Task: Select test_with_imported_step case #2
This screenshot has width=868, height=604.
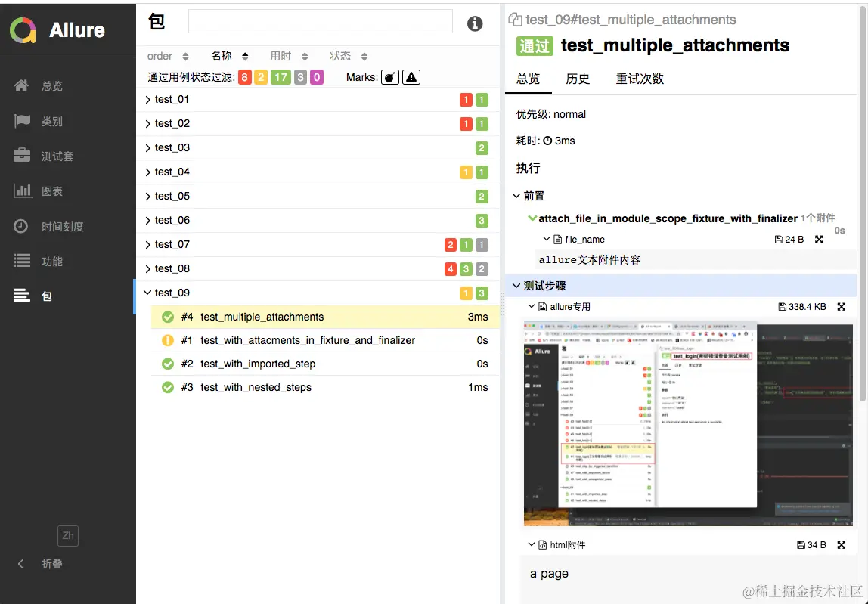Action: pos(325,364)
